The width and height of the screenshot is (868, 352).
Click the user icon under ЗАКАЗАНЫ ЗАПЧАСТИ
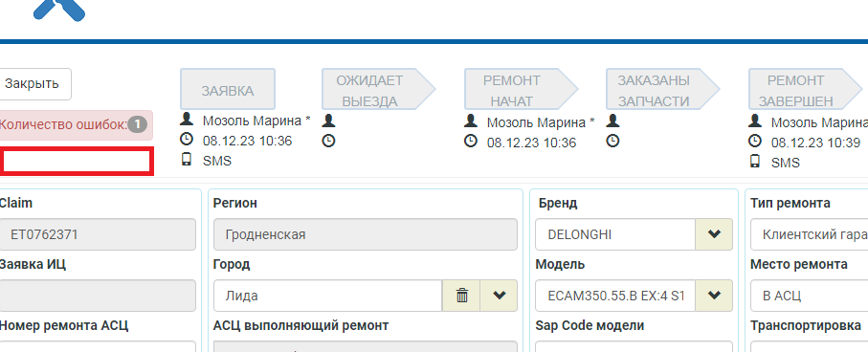[612, 120]
